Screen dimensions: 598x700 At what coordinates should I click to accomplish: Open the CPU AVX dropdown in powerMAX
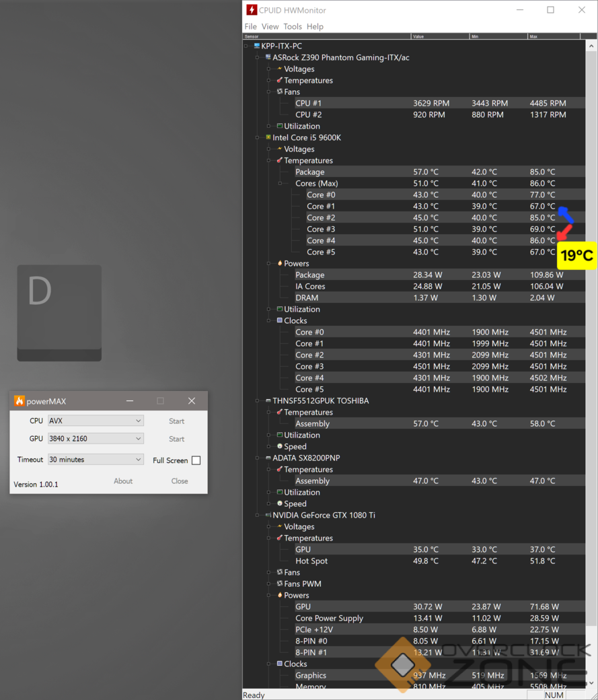pyautogui.click(x=96, y=421)
